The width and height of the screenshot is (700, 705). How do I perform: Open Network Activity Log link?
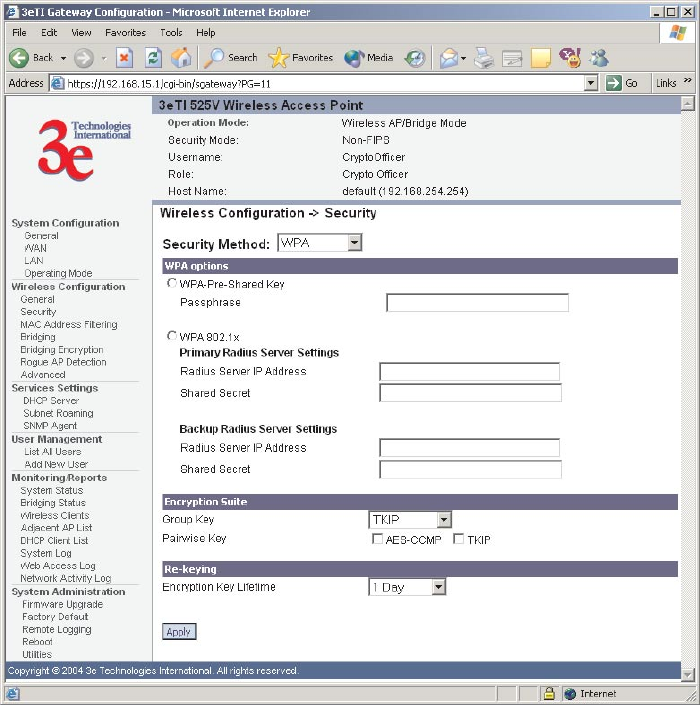tap(66, 578)
